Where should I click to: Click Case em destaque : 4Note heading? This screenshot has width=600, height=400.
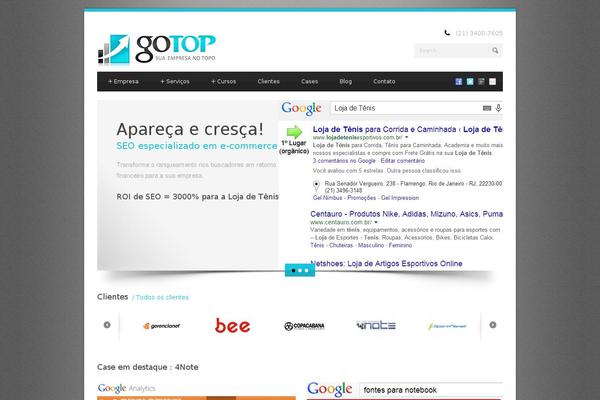[148, 367]
